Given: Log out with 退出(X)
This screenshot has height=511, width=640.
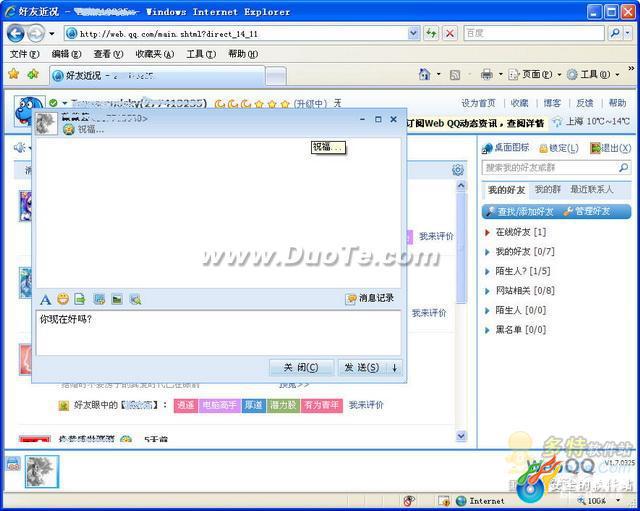Looking at the screenshot, I should 611,148.
